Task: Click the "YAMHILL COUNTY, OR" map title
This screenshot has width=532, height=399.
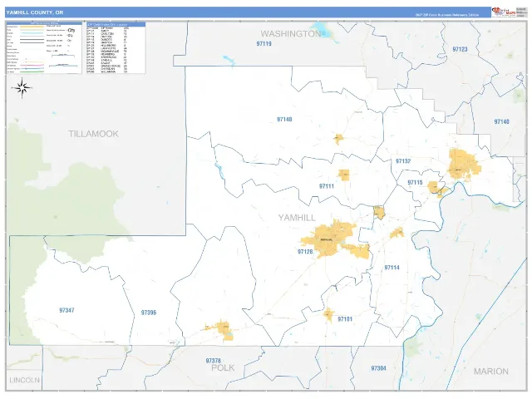Action: pos(35,12)
